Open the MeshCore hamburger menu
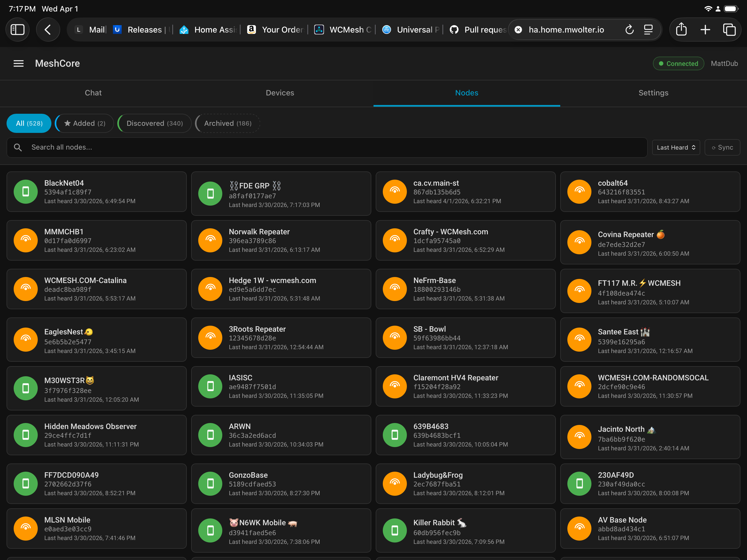This screenshot has width=747, height=560. click(19, 63)
